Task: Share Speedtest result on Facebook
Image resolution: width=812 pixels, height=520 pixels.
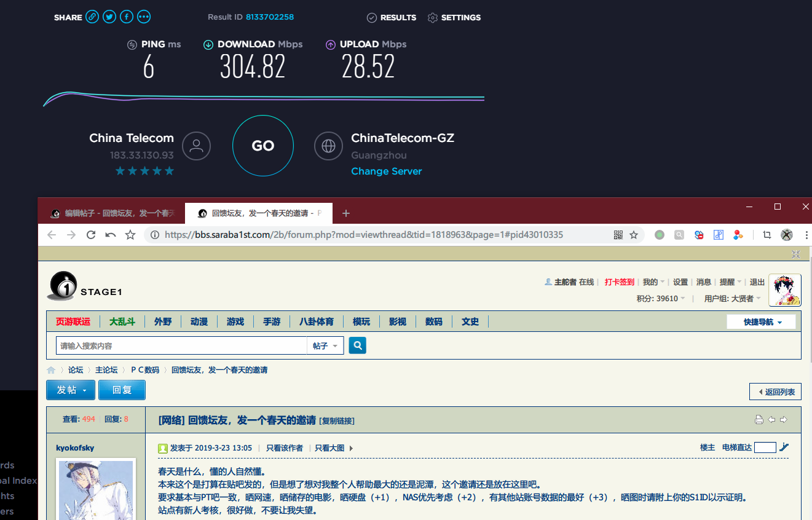Action: click(x=127, y=17)
